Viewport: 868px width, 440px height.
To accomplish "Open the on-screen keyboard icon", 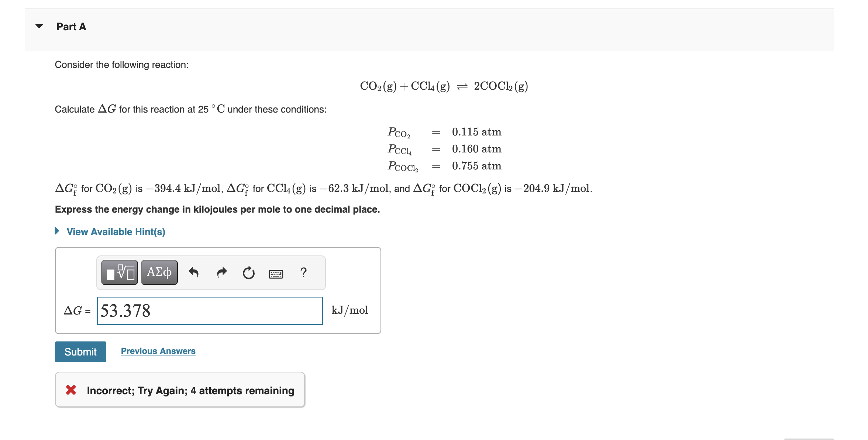I will point(276,273).
